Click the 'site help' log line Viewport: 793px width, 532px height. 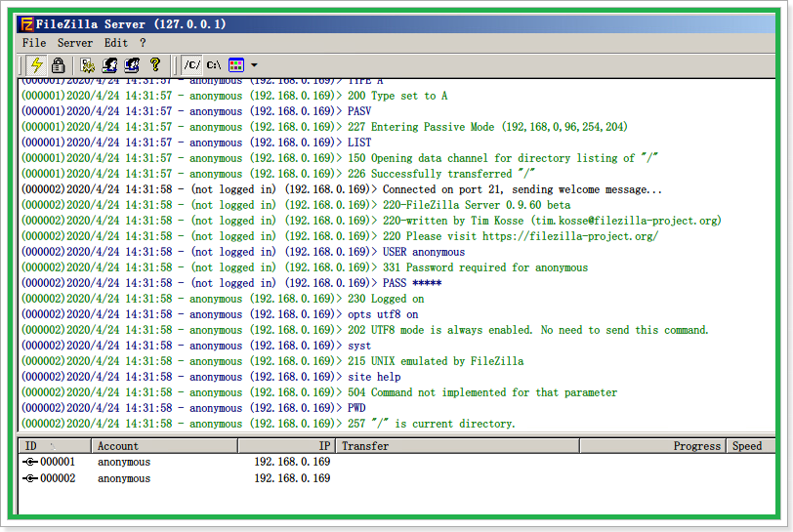(211, 377)
